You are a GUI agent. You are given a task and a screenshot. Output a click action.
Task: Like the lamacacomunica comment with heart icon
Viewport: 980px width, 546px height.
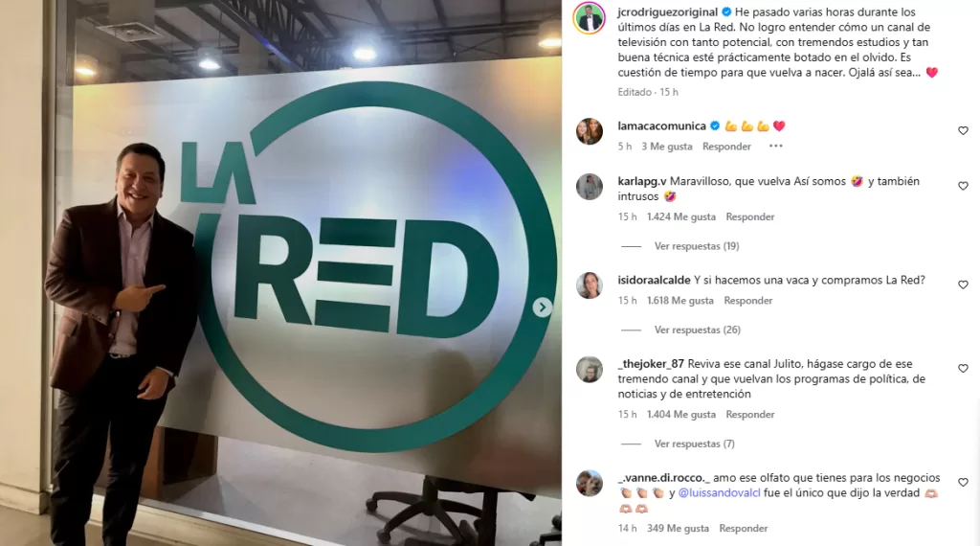point(963,130)
